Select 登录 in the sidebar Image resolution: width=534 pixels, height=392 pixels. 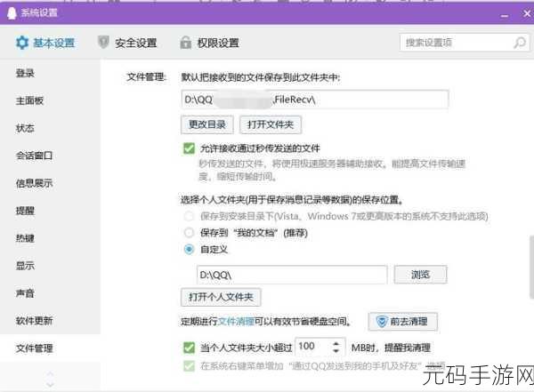coord(25,73)
